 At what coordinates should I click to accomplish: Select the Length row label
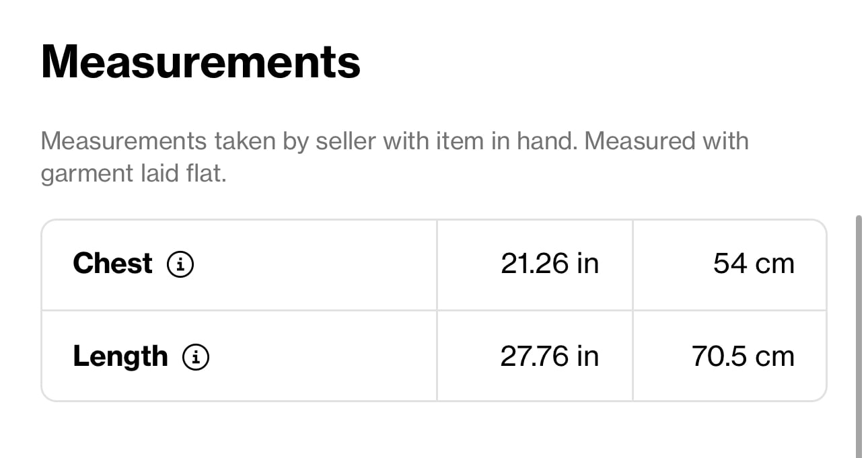pyautogui.click(x=120, y=357)
